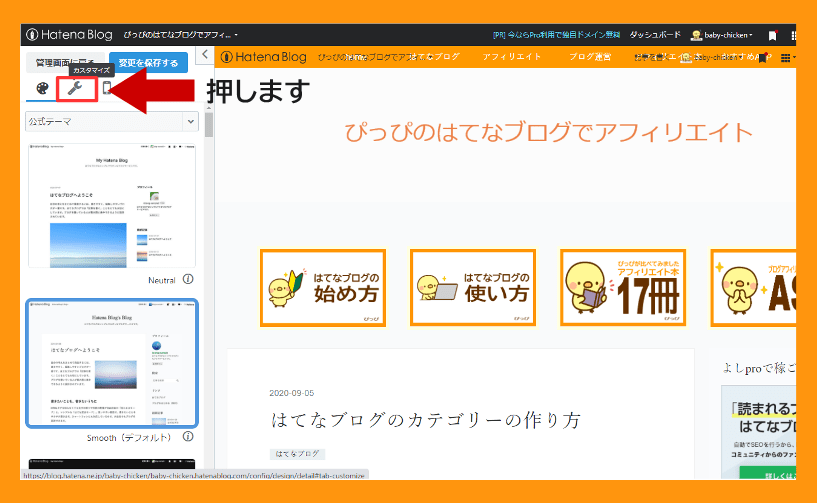Click the Neutral theme name label
Screen dimensions: 817x503
(162, 280)
